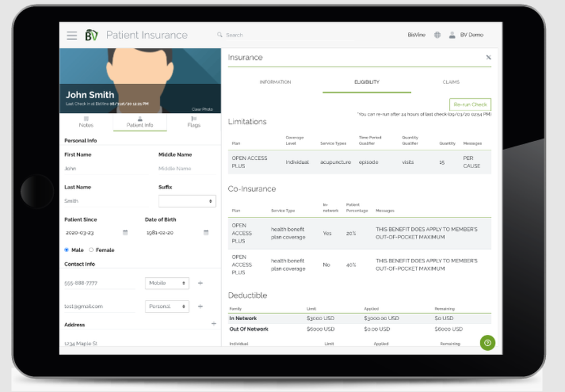565x392 pixels.
Task: Open the hamburger navigation menu
Action: click(72, 35)
